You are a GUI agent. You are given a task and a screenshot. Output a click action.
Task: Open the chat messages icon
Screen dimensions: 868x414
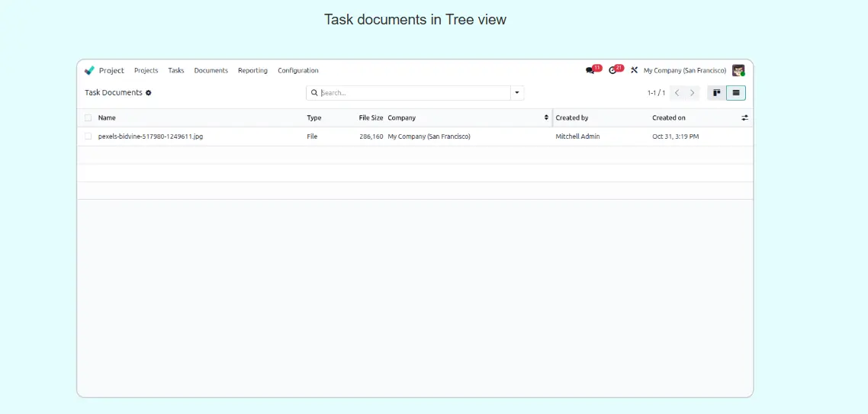click(x=590, y=70)
